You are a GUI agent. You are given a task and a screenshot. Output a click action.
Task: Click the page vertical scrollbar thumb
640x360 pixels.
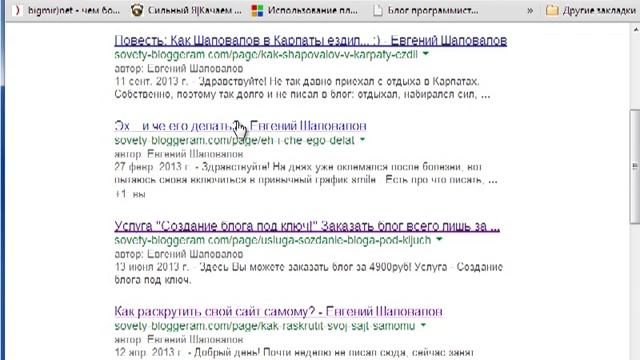coord(635,167)
